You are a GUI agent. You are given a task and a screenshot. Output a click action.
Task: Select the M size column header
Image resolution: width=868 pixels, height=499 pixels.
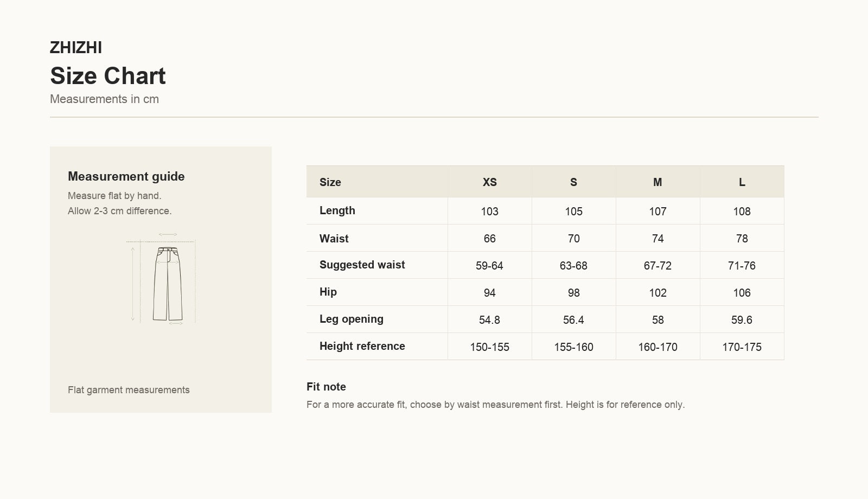(x=658, y=182)
